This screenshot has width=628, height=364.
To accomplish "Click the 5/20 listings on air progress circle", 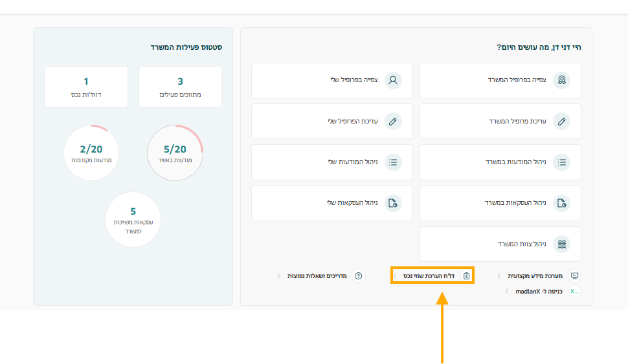I will pyautogui.click(x=175, y=153).
